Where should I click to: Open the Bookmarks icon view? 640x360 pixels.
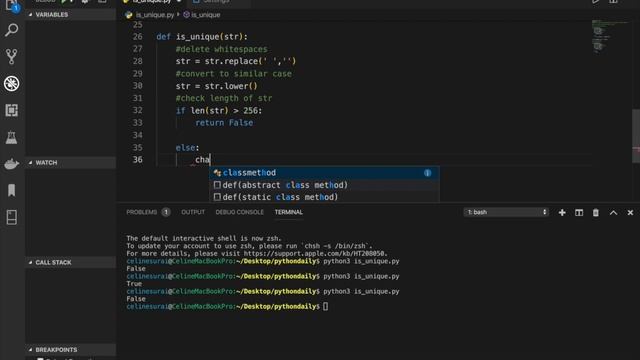11,190
